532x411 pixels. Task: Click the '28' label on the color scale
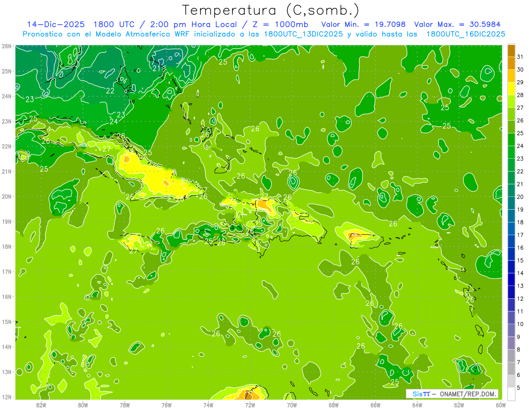point(520,95)
